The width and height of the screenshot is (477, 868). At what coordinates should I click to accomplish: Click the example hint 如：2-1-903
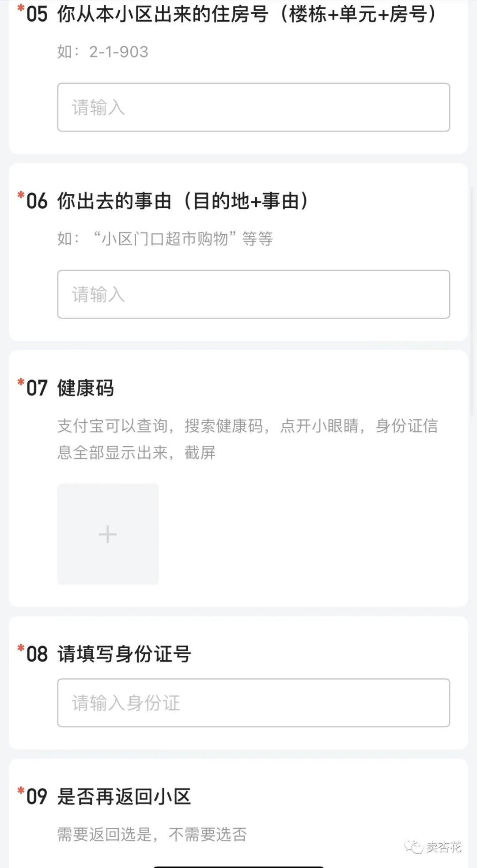[103, 52]
